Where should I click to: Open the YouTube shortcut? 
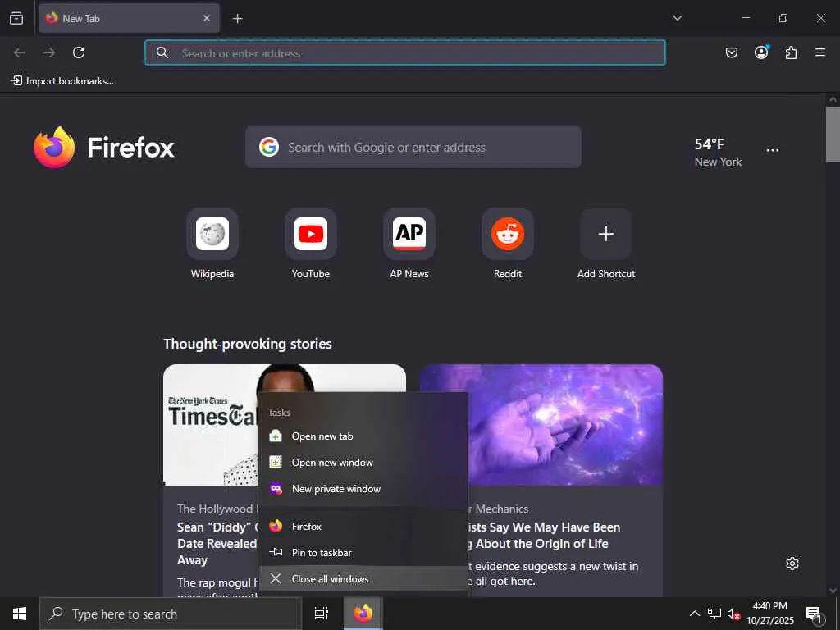pos(311,244)
